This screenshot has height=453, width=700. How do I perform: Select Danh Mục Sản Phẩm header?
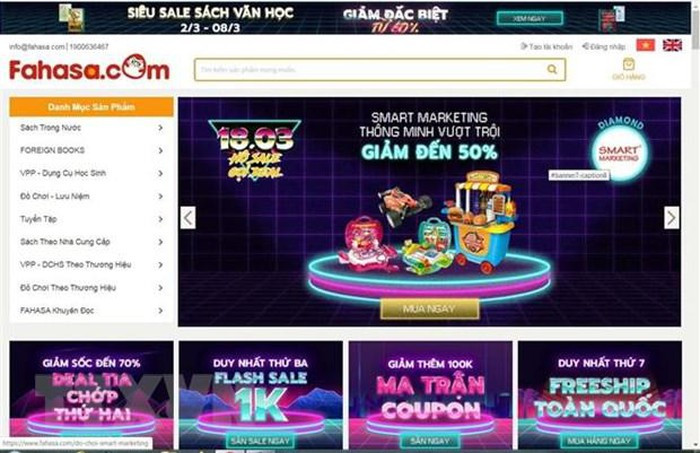(92, 107)
